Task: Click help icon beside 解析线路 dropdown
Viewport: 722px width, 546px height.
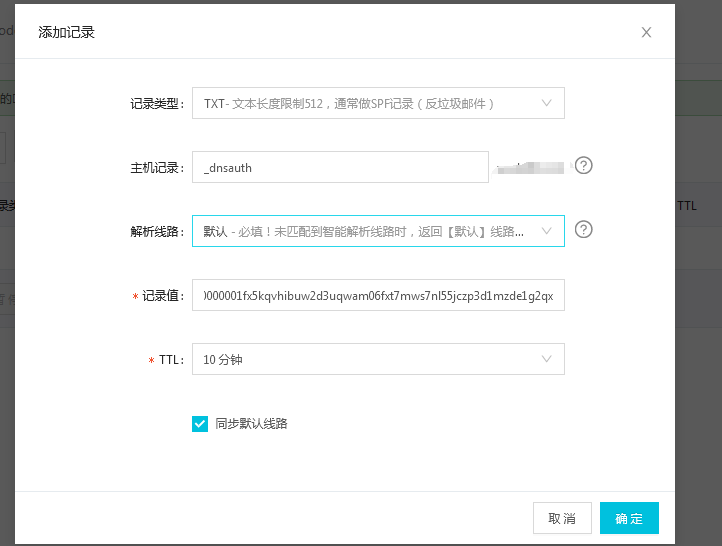Action: pyautogui.click(x=584, y=230)
